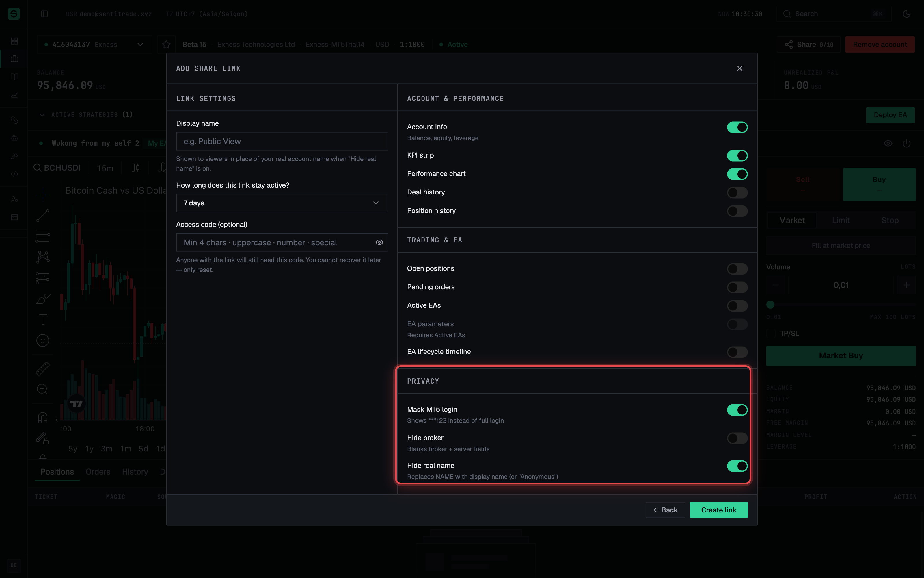Collapse the Active Strategies section
Image resolution: width=924 pixels, height=578 pixels.
pyautogui.click(x=42, y=115)
